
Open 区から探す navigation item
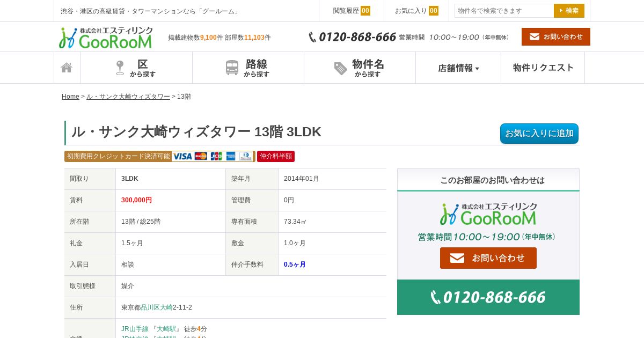tap(136, 68)
